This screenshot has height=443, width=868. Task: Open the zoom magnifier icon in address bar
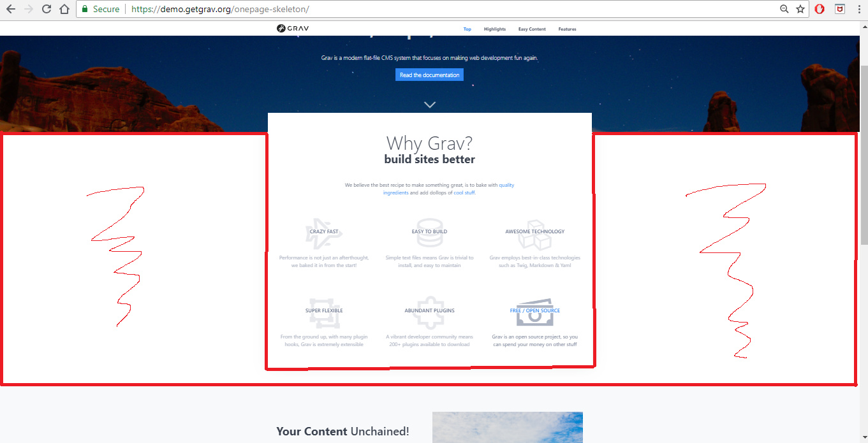click(784, 10)
